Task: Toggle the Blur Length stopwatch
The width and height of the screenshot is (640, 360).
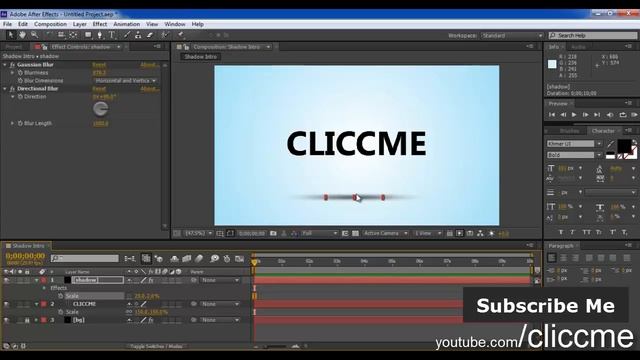Action: [20, 123]
